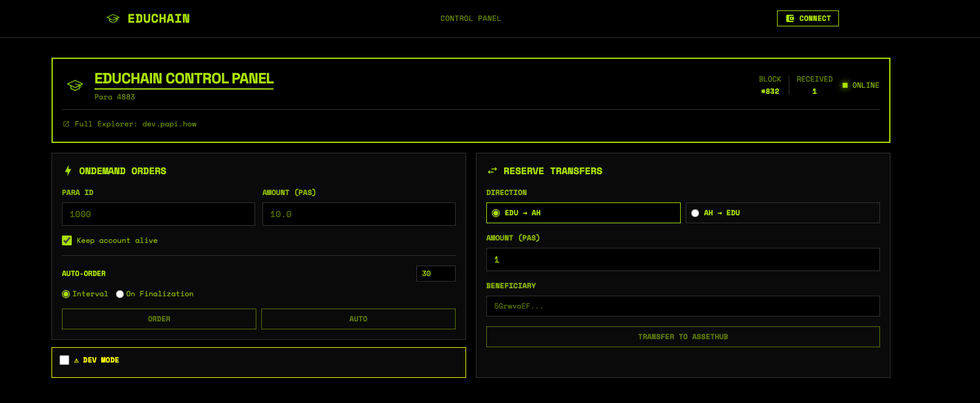Select the Interval radio option
The width and height of the screenshot is (980, 403).
point(66,294)
